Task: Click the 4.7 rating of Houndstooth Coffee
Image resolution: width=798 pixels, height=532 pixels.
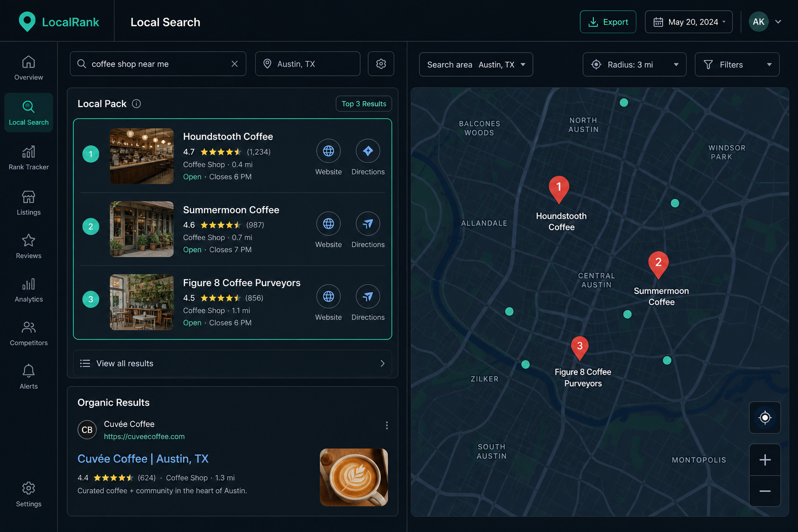Action: [189, 152]
